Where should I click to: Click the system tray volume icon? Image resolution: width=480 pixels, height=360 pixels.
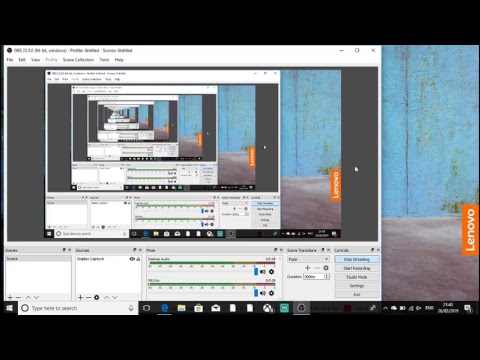coord(419,308)
